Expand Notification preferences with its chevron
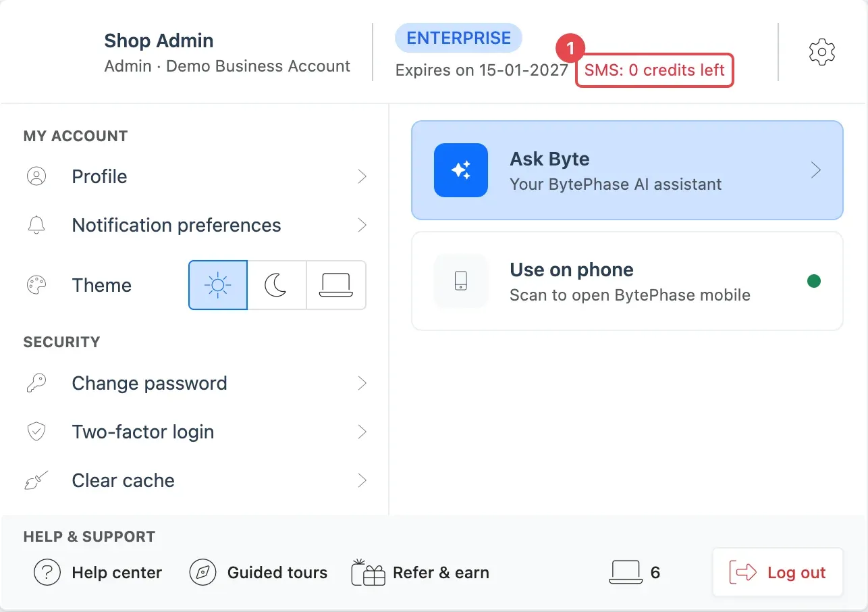The height and width of the screenshot is (612, 868). point(362,225)
